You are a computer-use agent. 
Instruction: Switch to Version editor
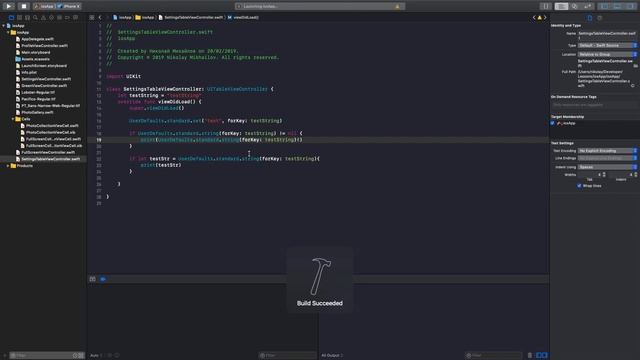[x=588, y=6]
